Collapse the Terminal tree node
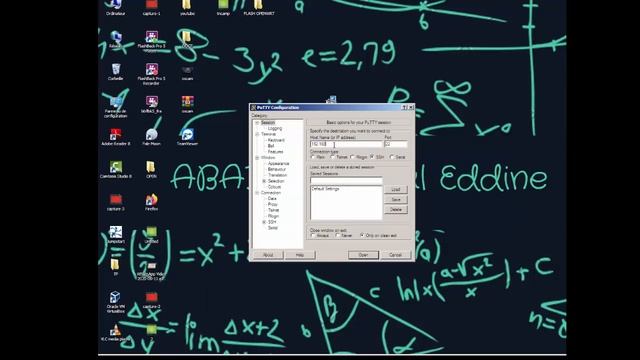Screen dimensions: 640x360 (x=257, y=134)
